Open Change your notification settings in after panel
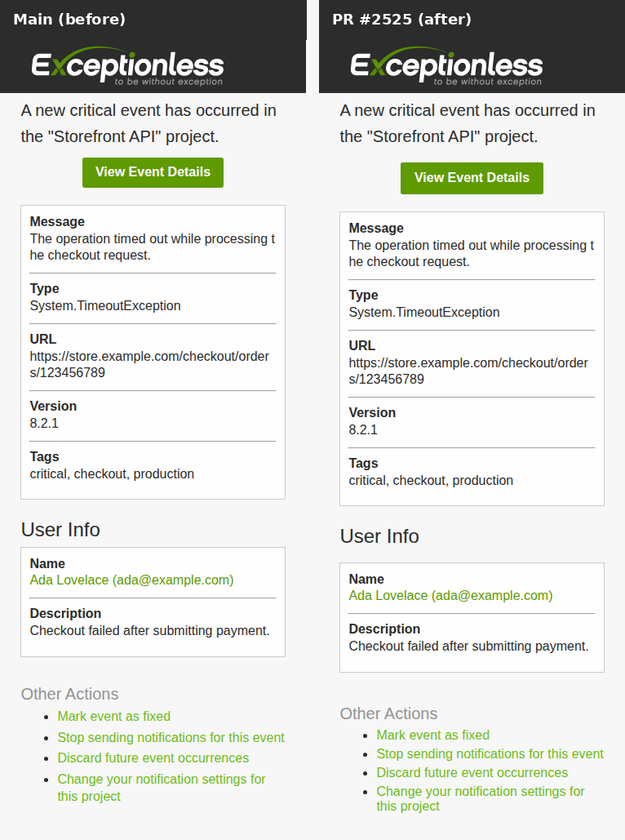Screen dimensions: 625x840 [x=481, y=798]
